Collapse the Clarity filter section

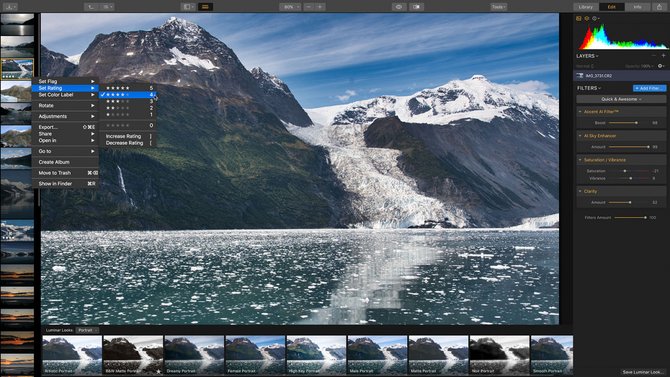pyautogui.click(x=580, y=191)
